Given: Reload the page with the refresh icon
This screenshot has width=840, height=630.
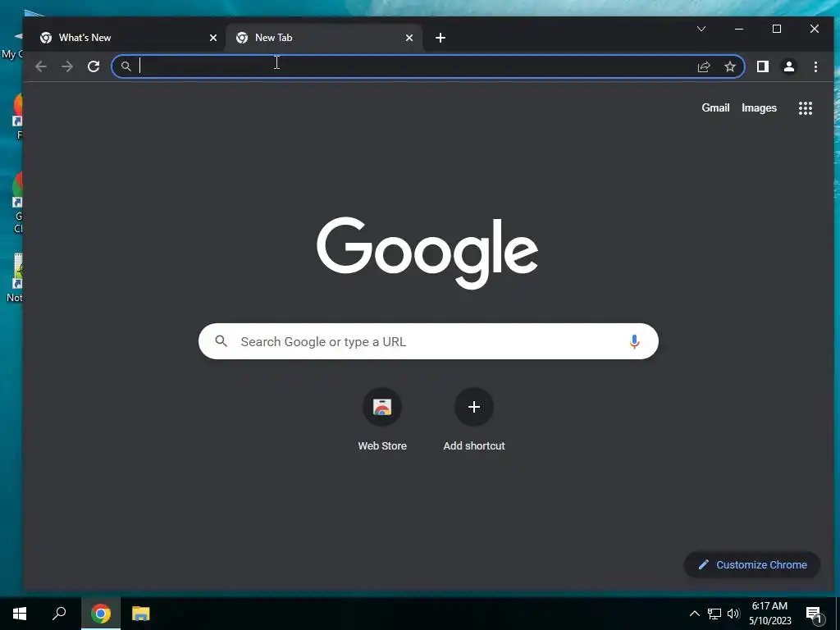Looking at the screenshot, I should 94,66.
